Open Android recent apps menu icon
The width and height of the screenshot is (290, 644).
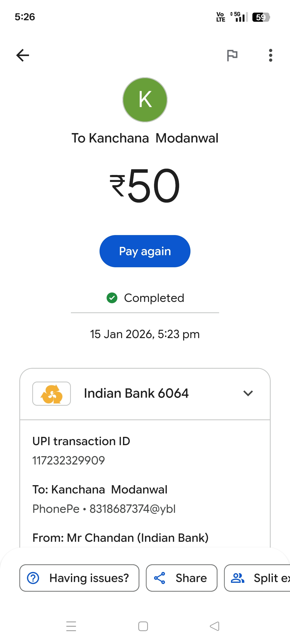coord(71,626)
